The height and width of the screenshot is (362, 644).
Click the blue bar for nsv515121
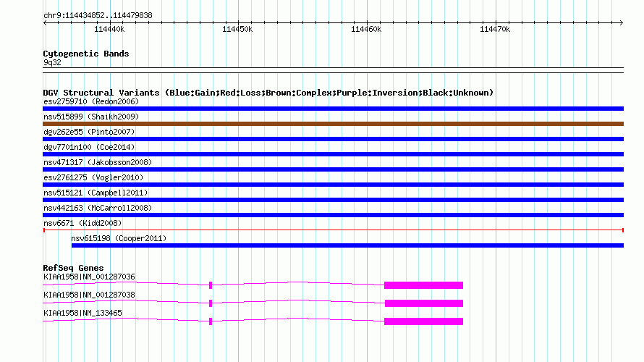pos(333,200)
